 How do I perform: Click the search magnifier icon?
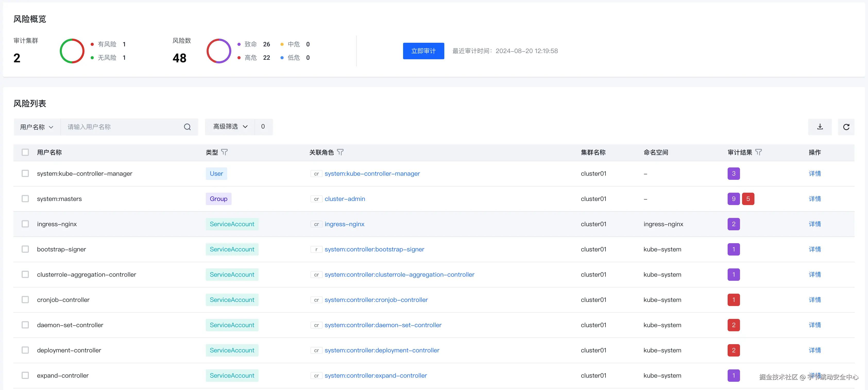(187, 127)
